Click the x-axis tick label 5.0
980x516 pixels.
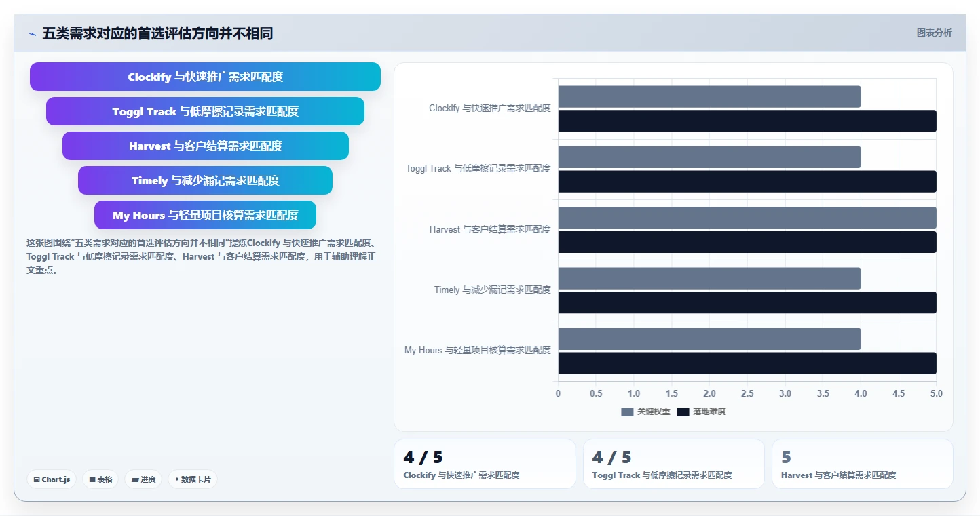point(936,393)
